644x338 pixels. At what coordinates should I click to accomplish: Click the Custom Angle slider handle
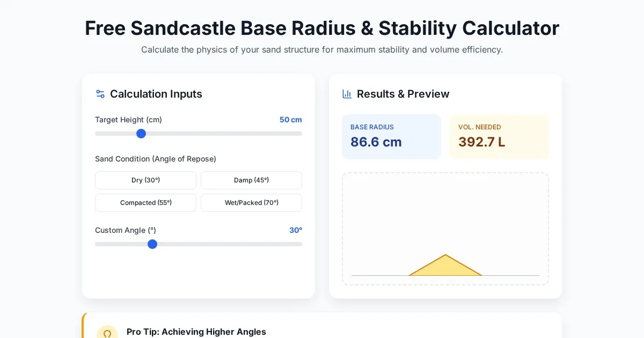(152, 244)
